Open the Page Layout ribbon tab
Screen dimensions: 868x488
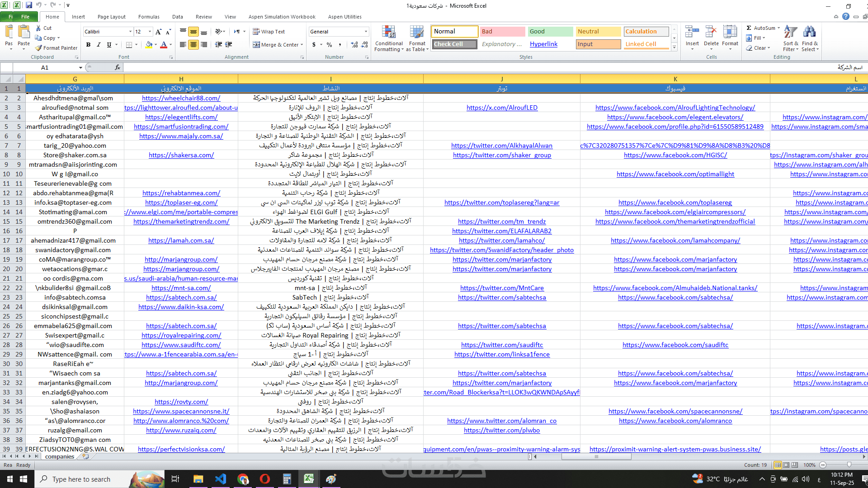pyautogui.click(x=111, y=17)
